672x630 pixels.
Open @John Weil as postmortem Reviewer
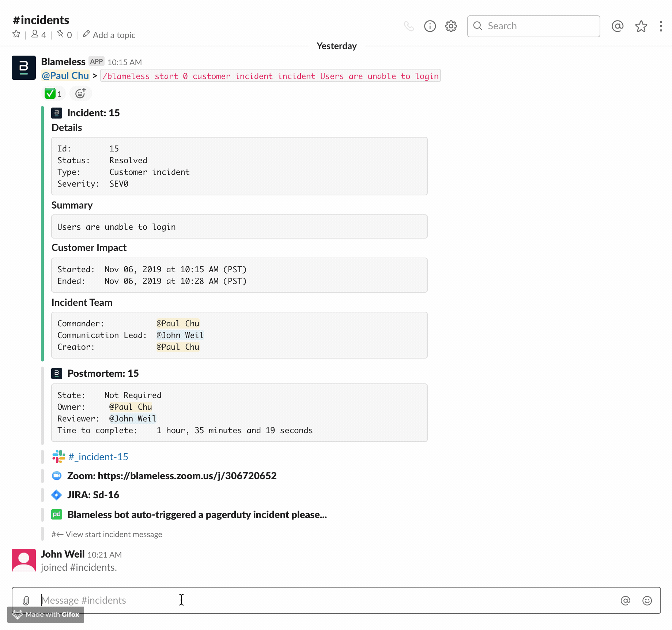point(133,419)
